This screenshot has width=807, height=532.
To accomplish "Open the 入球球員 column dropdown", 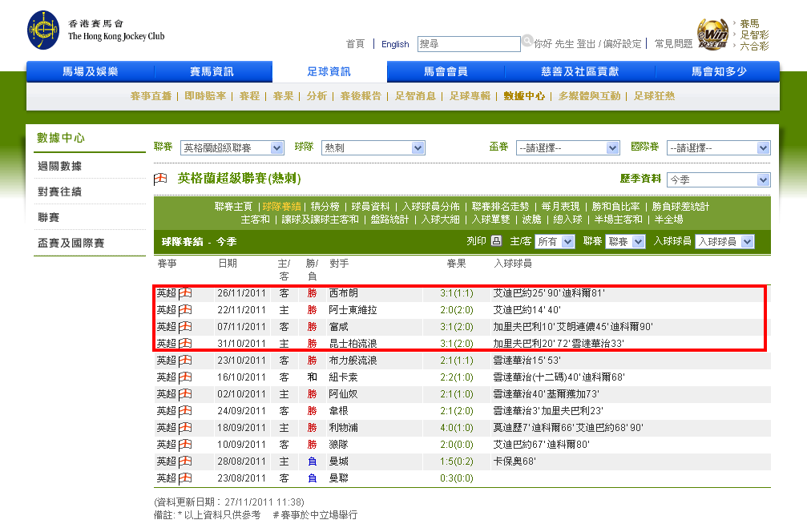I will (724, 242).
